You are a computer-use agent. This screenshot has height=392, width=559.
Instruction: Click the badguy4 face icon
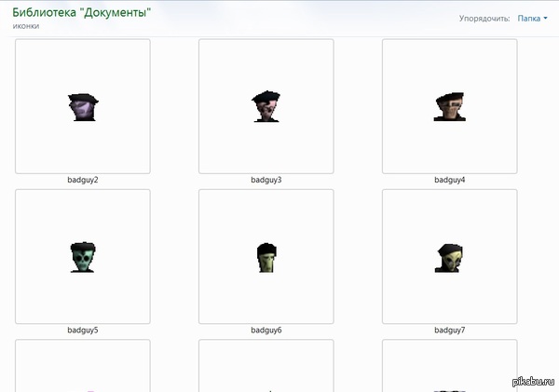click(x=450, y=107)
